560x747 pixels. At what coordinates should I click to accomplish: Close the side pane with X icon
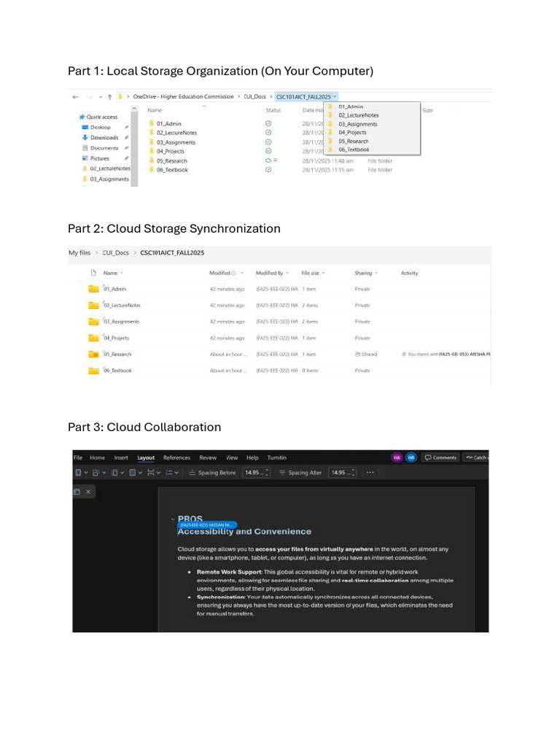(88, 492)
